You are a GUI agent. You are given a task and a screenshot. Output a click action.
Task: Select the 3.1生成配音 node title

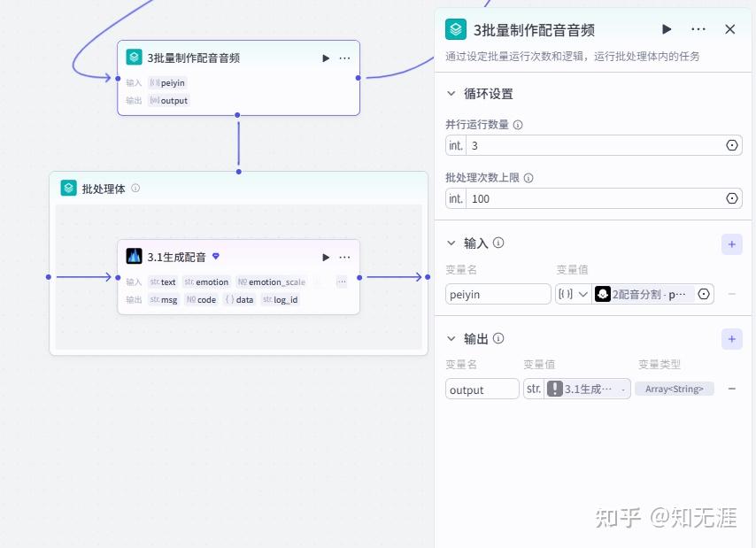pos(176,257)
